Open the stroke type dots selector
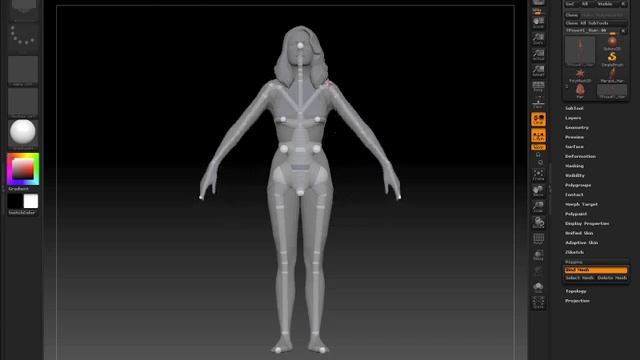 click(23, 36)
